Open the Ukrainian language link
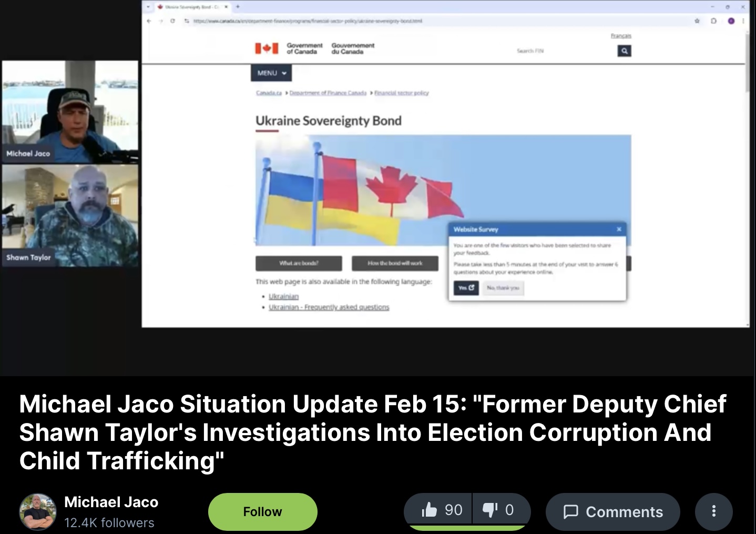756x534 pixels. [x=283, y=296]
